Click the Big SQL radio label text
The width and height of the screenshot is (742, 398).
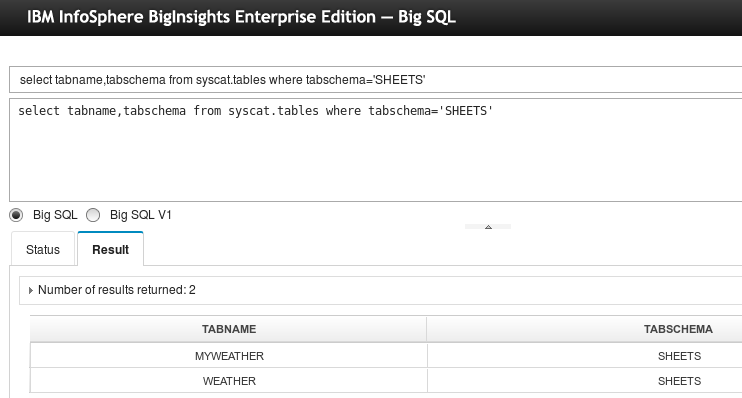click(55, 215)
